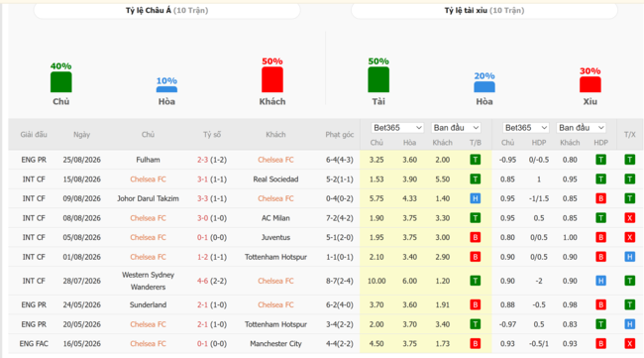This screenshot has width=644, height=358.
Task: Click HDP green T icon in Fulham row
Action: tap(600, 160)
